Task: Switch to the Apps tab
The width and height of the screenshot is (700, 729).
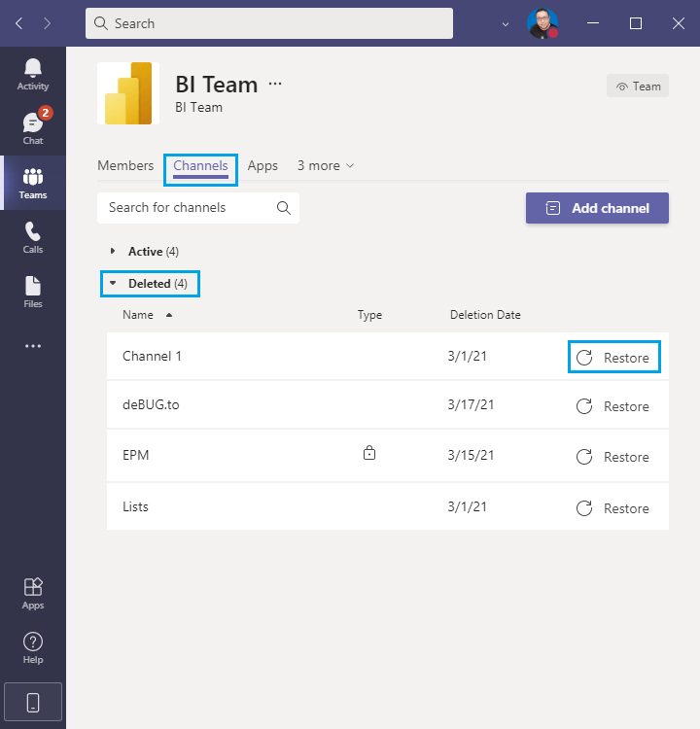Action: tap(262, 166)
